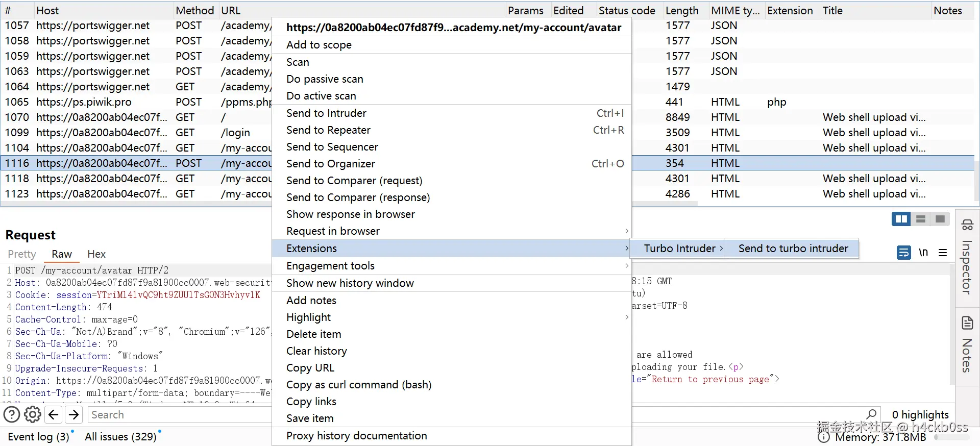Viewport: 980px width, 446px height.
Task: Switch to the Hex request tab
Action: (x=96, y=254)
